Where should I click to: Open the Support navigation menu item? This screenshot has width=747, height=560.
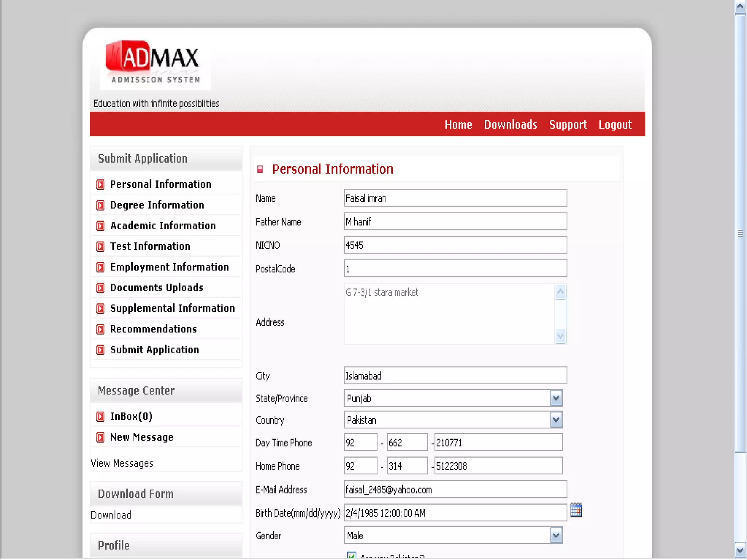tap(568, 125)
